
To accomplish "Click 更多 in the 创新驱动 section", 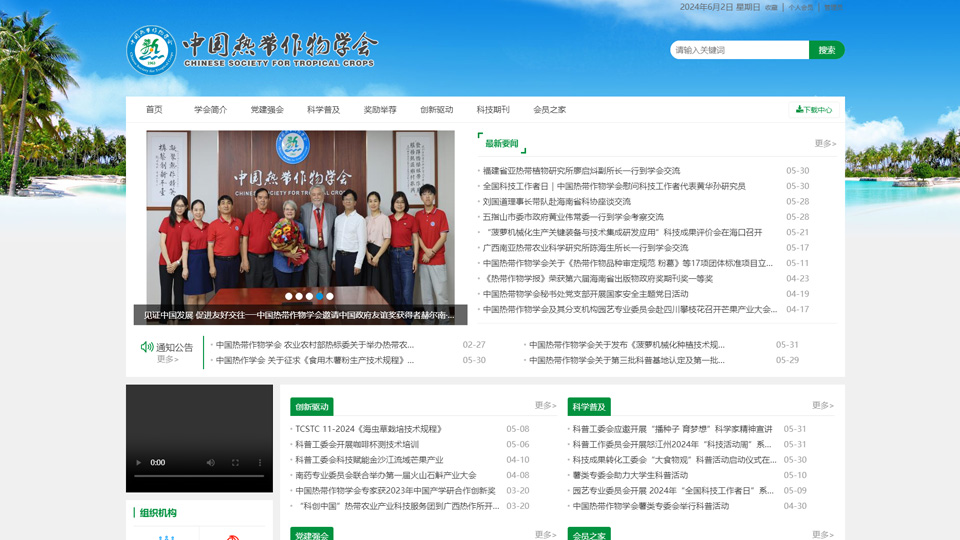I will tap(546, 405).
